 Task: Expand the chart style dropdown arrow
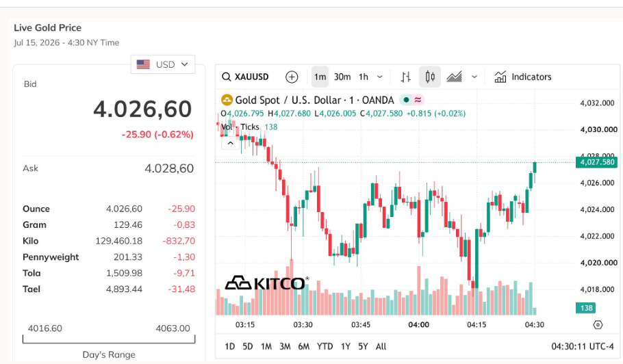pos(474,77)
